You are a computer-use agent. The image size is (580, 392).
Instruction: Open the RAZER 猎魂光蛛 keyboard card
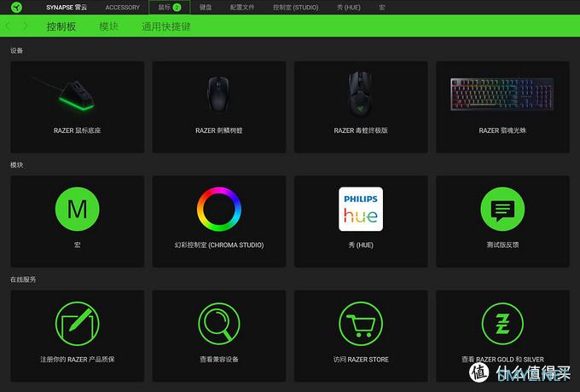(502, 107)
